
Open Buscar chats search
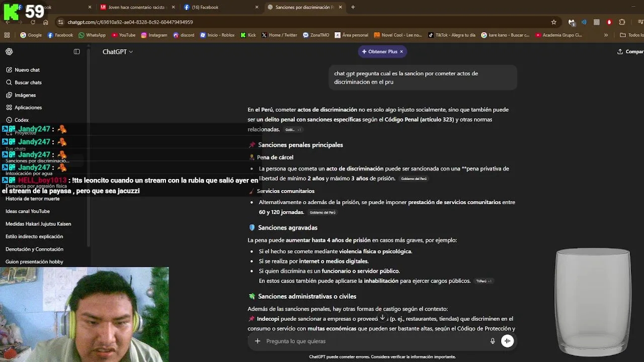click(x=24, y=82)
